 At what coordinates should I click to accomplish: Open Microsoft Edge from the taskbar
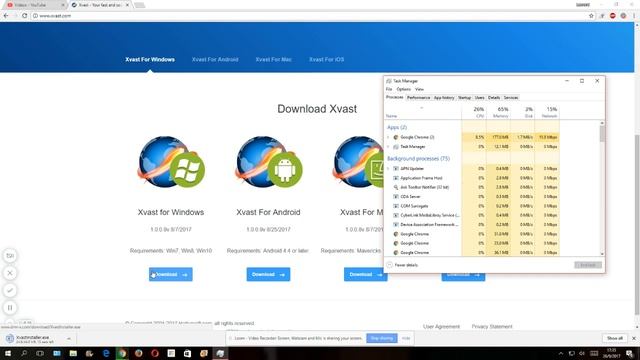click(x=106, y=353)
